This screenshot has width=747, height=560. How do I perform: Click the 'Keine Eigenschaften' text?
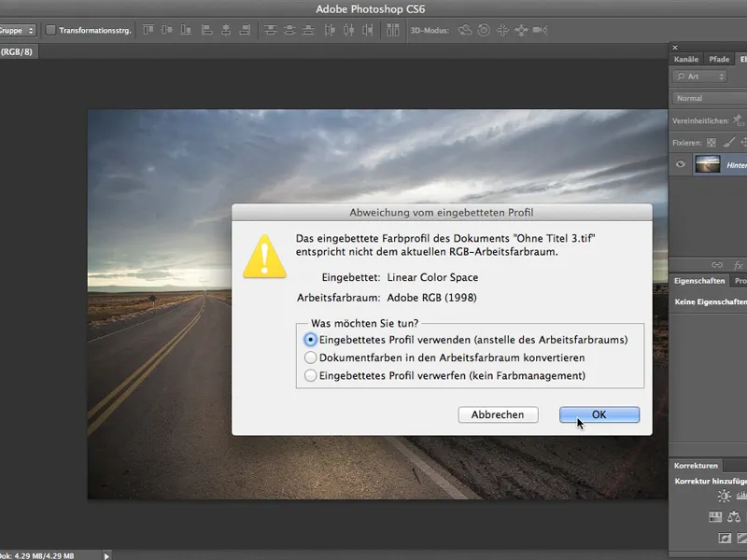click(711, 301)
